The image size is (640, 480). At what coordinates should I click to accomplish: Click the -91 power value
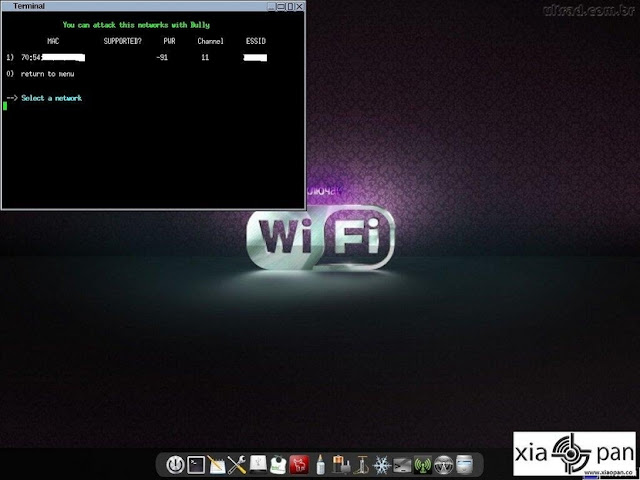[162, 58]
